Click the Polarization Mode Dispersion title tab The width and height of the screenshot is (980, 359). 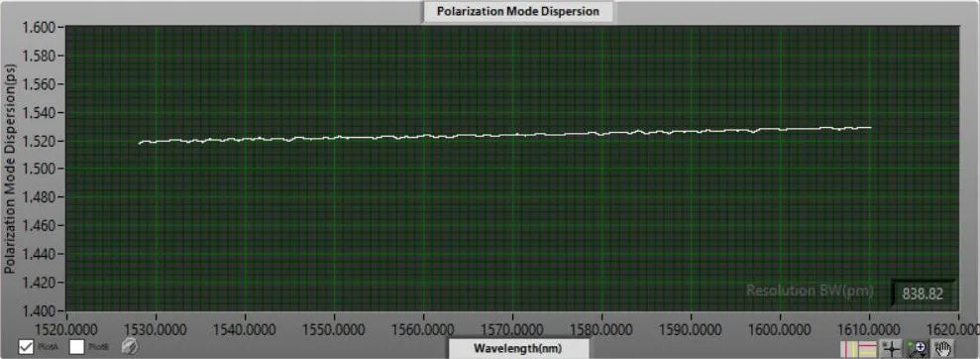point(518,11)
